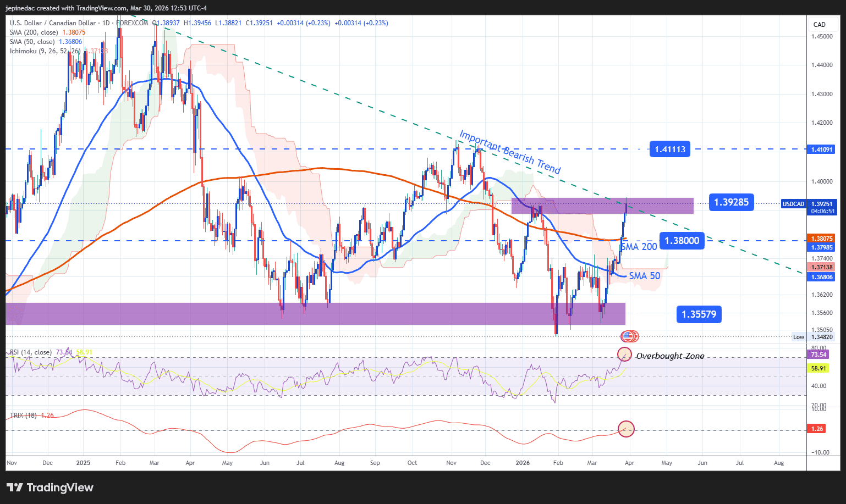Select the SMA (50, close) indicator legend

32,42
